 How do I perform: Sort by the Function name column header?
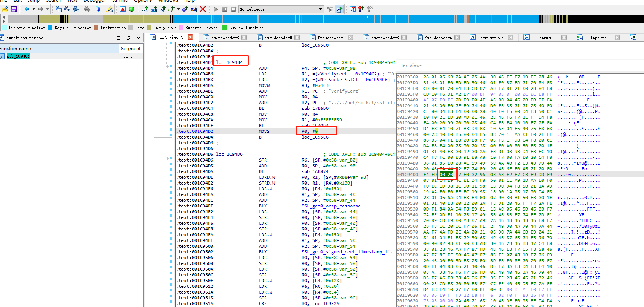click(59, 49)
